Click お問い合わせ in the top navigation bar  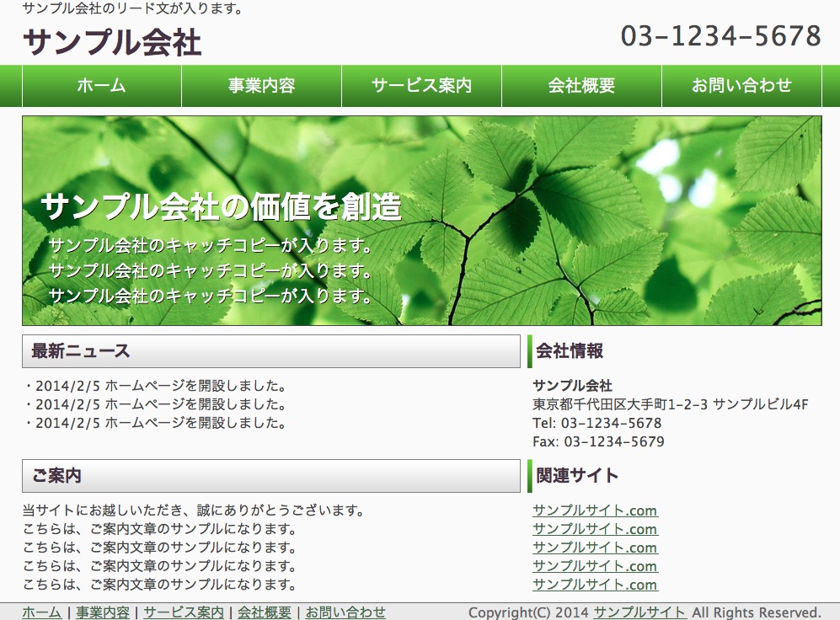coord(741,86)
